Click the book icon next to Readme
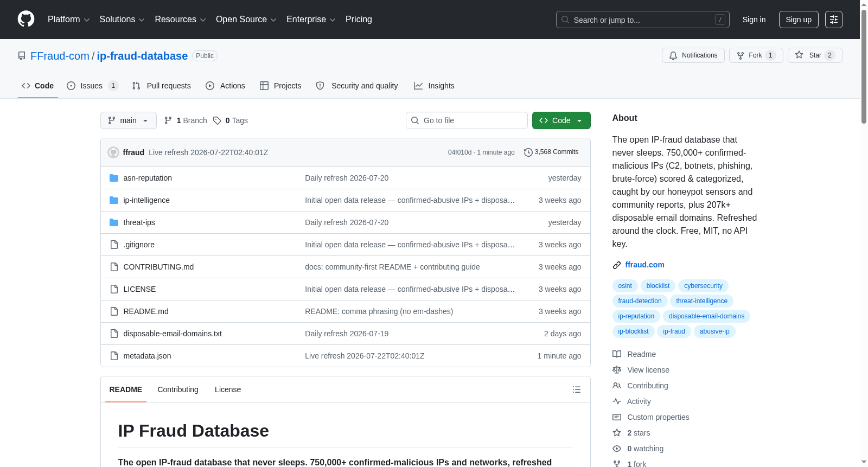The height and width of the screenshot is (467, 868). click(617, 354)
